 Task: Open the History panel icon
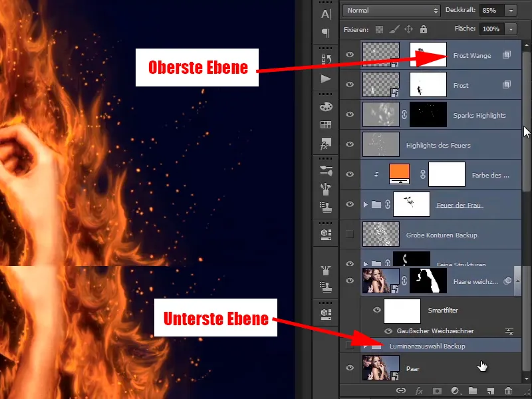pyautogui.click(x=326, y=59)
